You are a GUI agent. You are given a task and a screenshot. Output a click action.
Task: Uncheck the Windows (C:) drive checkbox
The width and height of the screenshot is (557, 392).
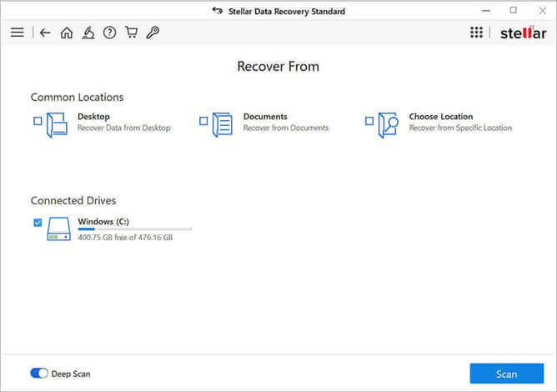coord(38,223)
